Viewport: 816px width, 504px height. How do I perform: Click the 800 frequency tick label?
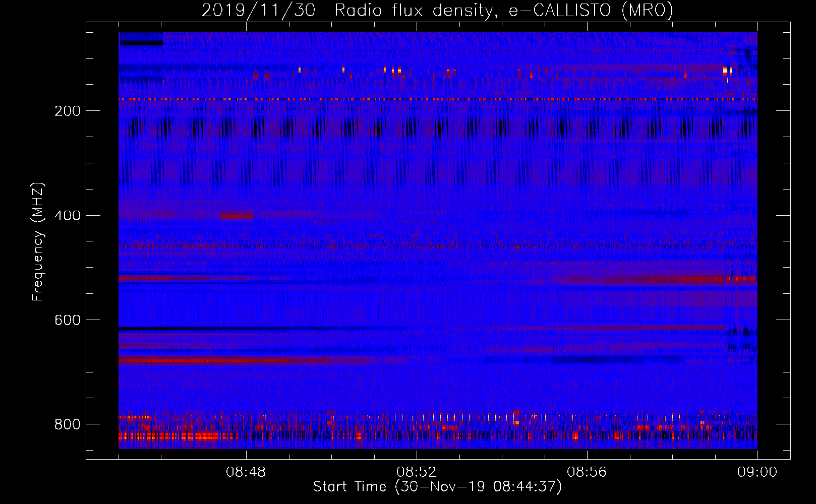68,424
